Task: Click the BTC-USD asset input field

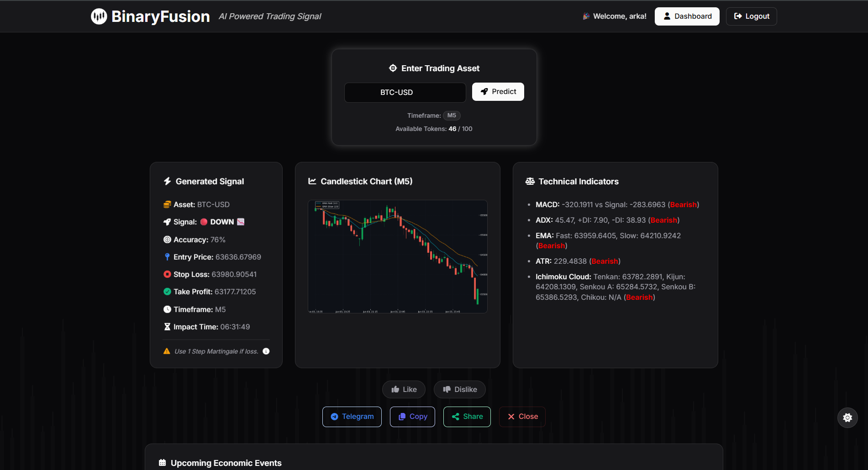Action: (405, 92)
